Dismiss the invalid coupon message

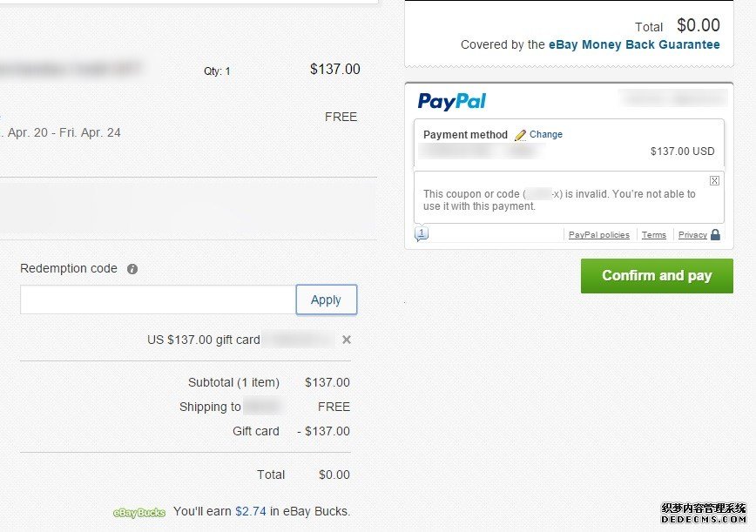click(714, 181)
